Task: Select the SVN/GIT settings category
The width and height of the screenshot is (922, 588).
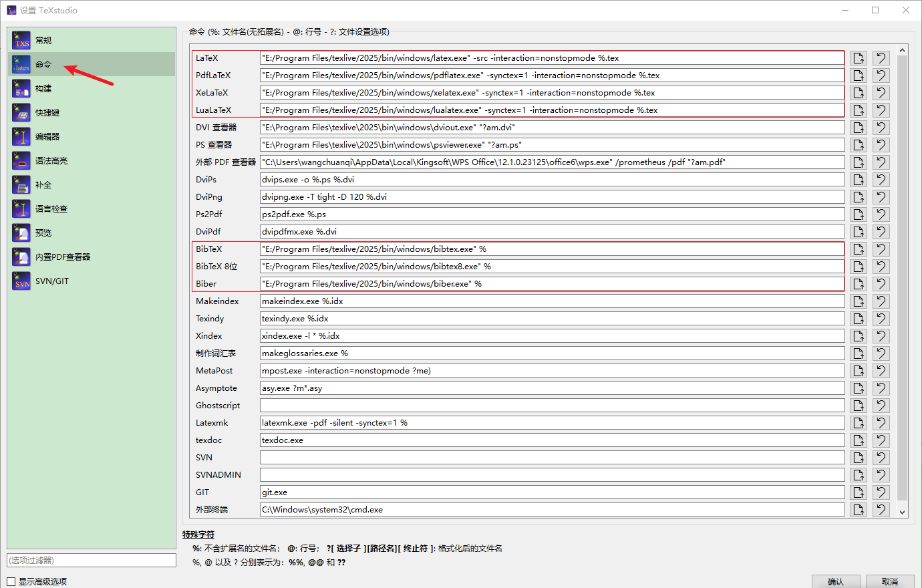Action: [x=92, y=281]
